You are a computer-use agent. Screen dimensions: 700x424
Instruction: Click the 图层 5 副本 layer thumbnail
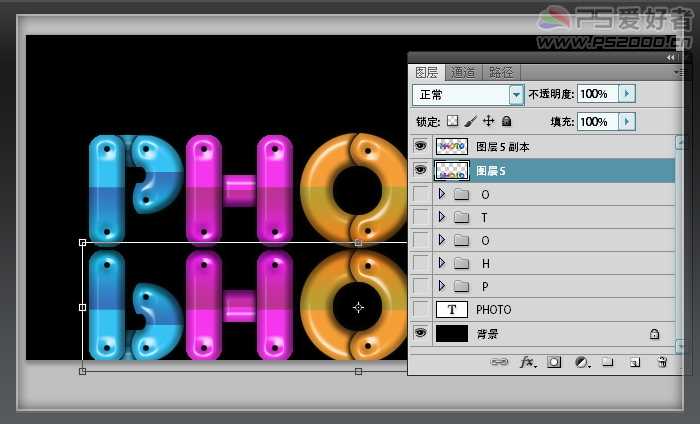[452, 146]
